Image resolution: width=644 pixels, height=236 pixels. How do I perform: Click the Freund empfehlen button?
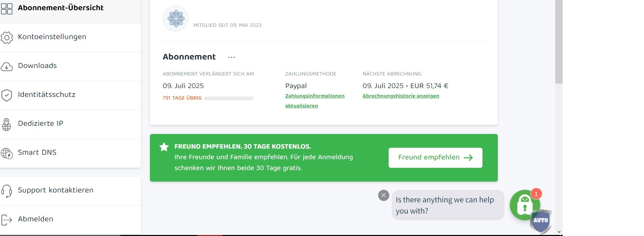click(435, 157)
